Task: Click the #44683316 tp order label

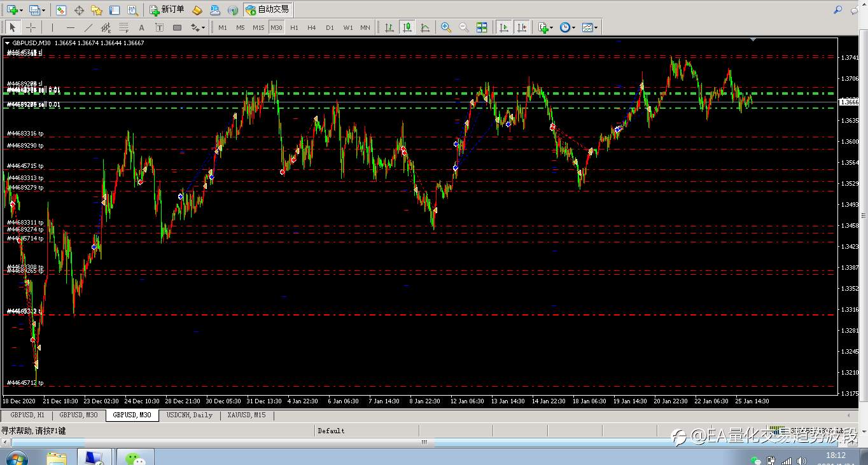Action: (x=25, y=134)
